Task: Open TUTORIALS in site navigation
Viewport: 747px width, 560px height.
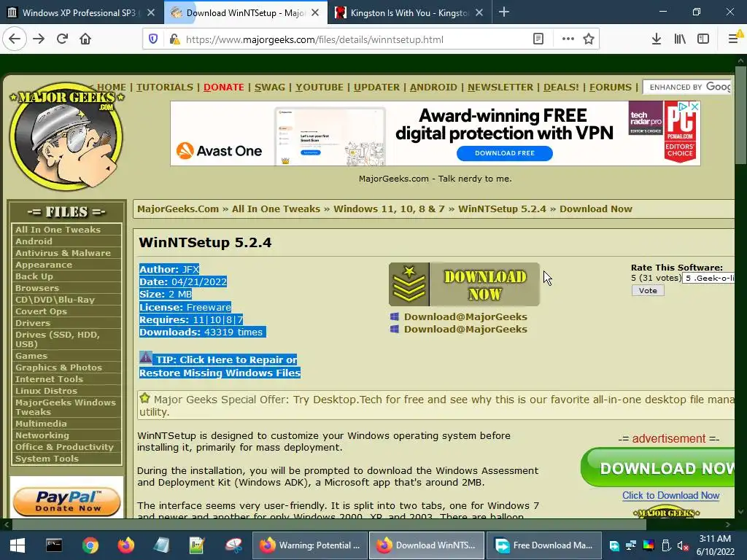Action: point(165,87)
